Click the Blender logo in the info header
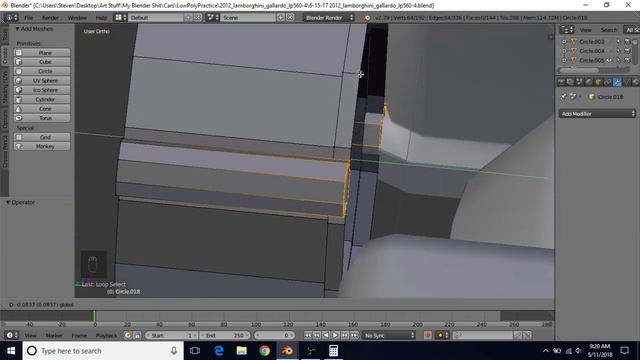Viewport: 640px width, 360px height. [367, 18]
